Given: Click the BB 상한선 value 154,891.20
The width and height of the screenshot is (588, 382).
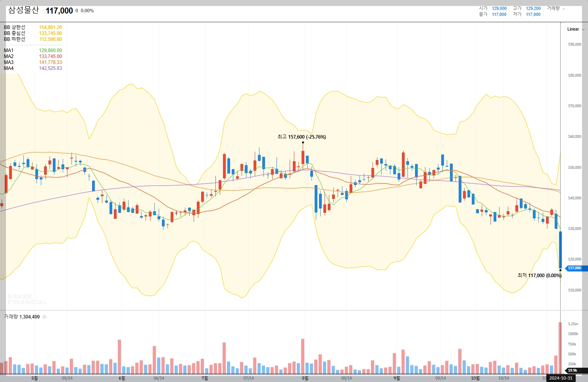Looking at the screenshot, I should [x=50, y=27].
